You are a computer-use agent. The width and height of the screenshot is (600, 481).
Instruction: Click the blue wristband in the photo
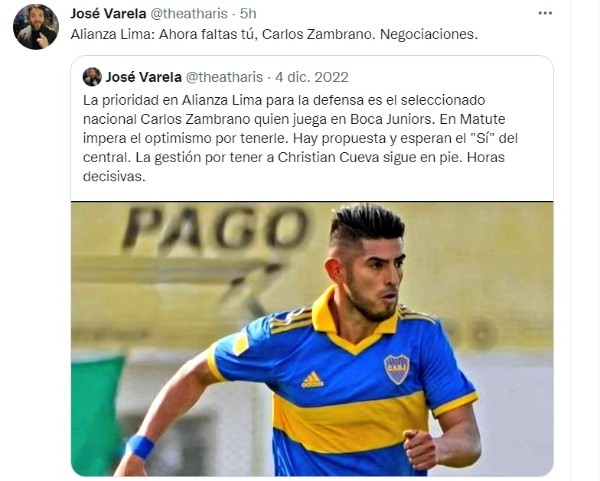[x=140, y=446]
